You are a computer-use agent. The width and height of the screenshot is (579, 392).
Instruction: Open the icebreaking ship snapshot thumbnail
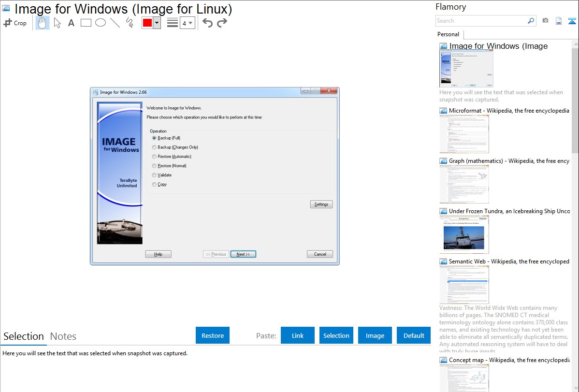pos(464,234)
